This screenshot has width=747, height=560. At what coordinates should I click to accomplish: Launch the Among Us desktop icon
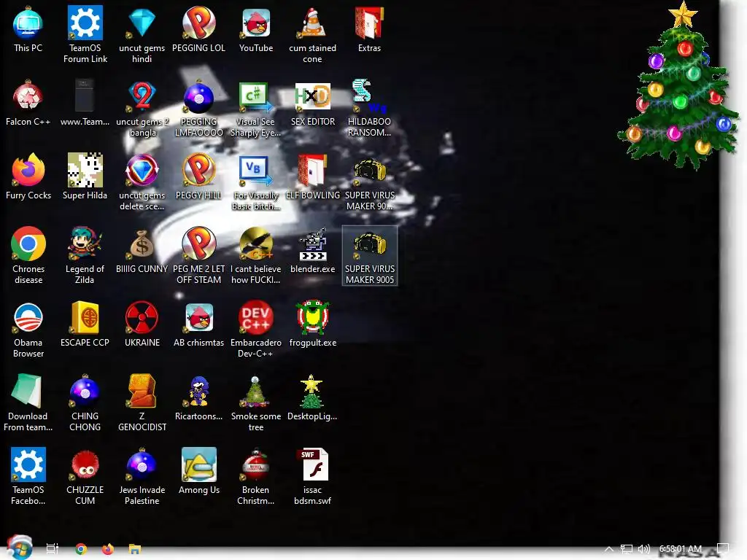point(198,472)
